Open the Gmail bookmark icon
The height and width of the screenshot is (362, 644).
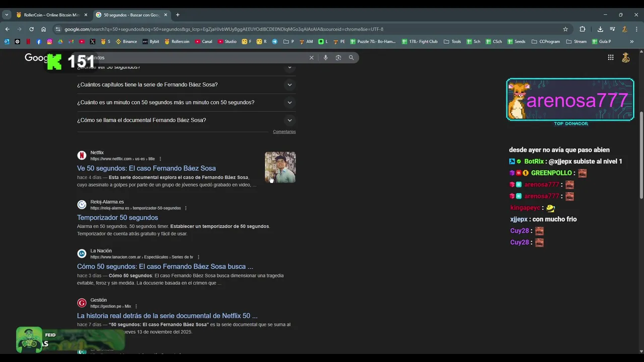click(x=71, y=42)
